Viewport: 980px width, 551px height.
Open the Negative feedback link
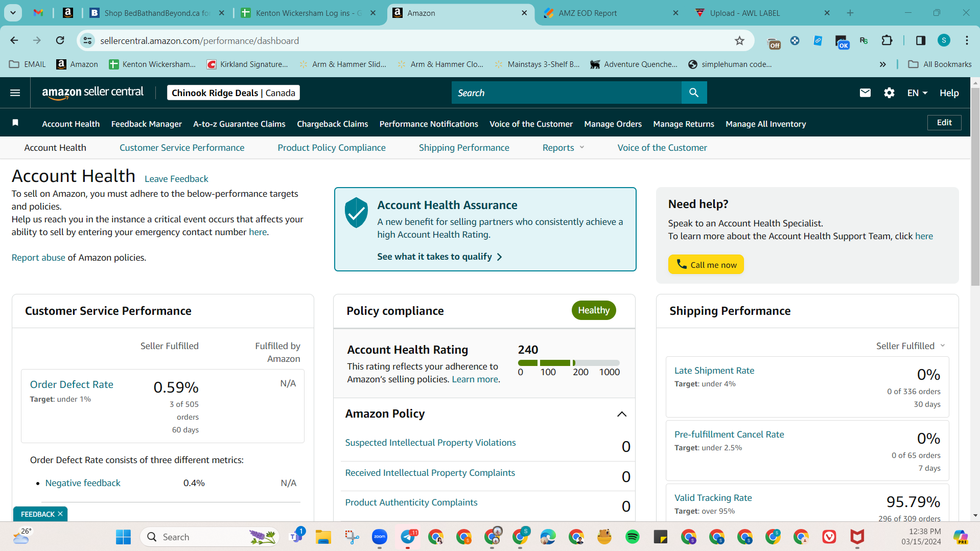tap(83, 483)
